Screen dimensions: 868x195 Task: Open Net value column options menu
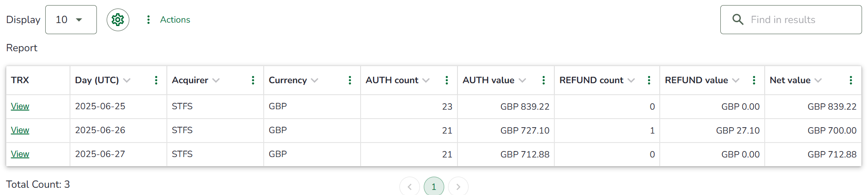[x=851, y=80]
